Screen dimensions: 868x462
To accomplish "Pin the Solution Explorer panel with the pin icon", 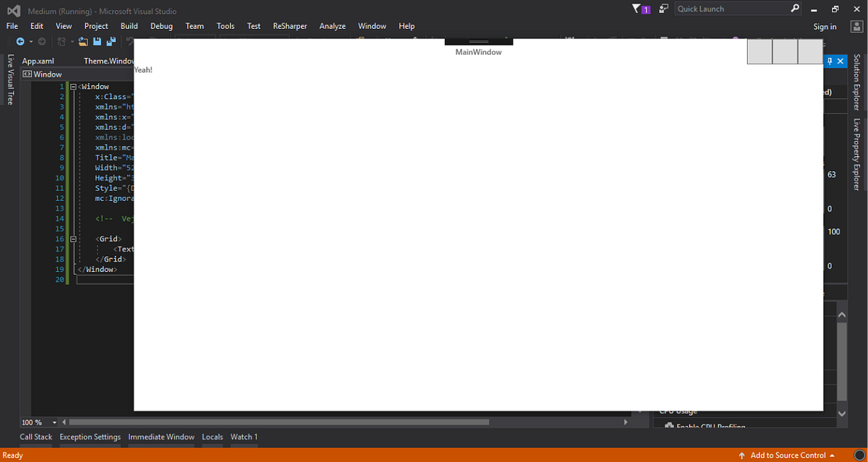I will [x=829, y=61].
